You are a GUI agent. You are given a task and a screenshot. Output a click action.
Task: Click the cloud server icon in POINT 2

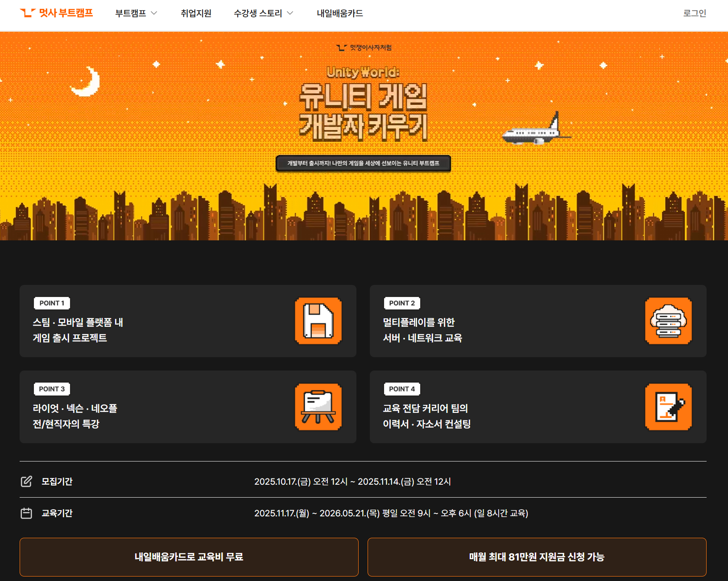point(668,321)
